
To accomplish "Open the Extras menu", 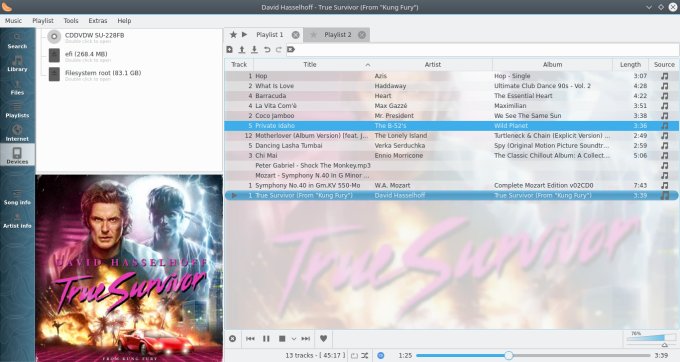I will click(98, 20).
